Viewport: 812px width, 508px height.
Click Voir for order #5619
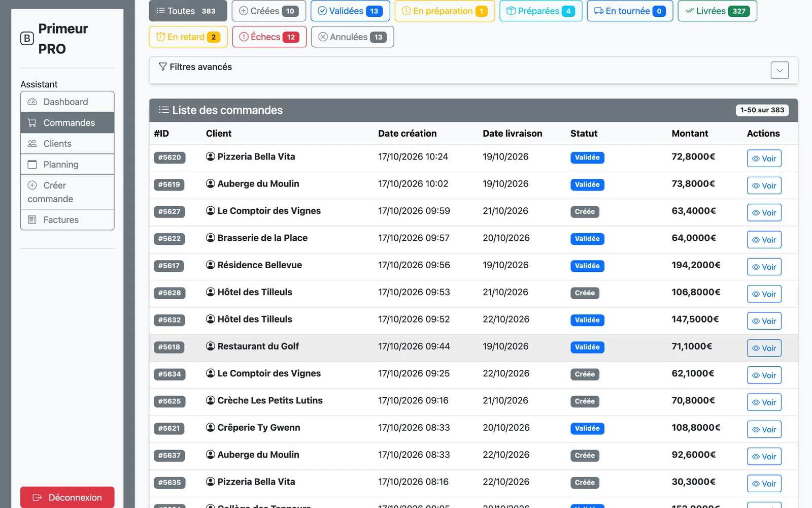point(764,185)
